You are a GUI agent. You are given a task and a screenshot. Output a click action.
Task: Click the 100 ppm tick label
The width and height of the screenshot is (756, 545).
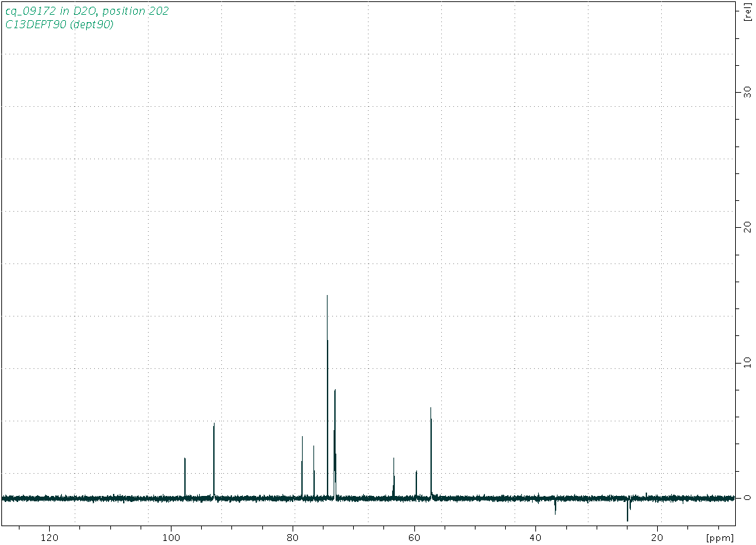(x=171, y=538)
